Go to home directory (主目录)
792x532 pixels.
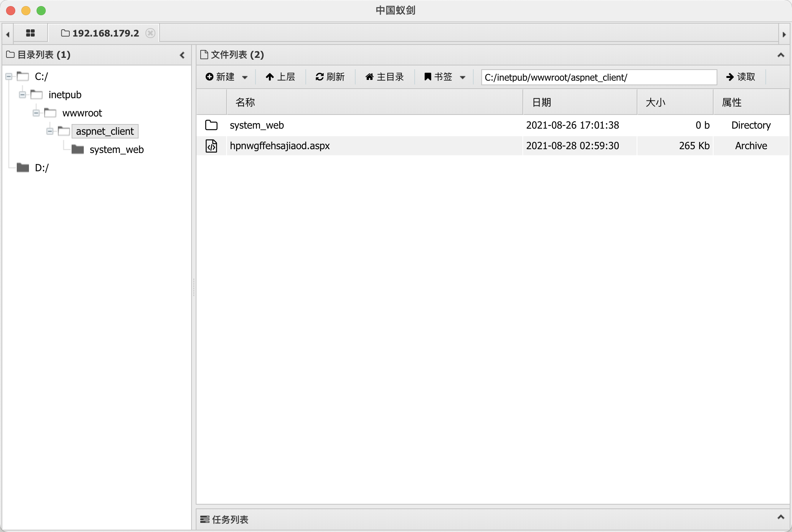pyautogui.click(x=385, y=77)
